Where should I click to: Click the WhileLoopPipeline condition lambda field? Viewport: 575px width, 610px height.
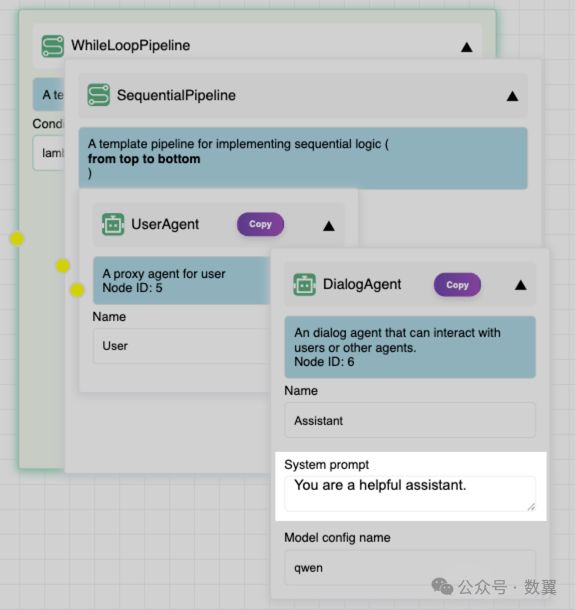[49, 153]
